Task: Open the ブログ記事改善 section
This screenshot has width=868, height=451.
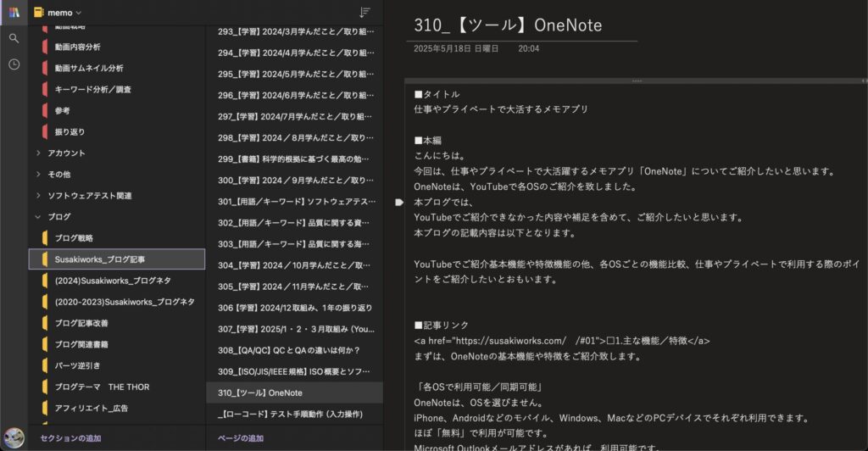Action: 117,323
